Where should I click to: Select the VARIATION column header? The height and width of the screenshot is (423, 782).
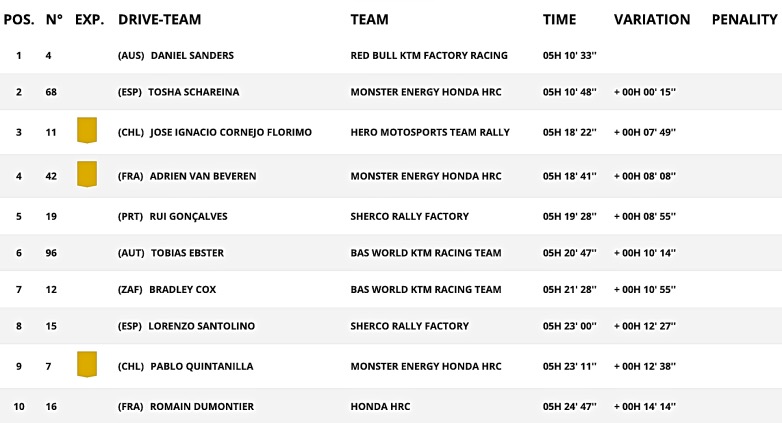click(652, 20)
